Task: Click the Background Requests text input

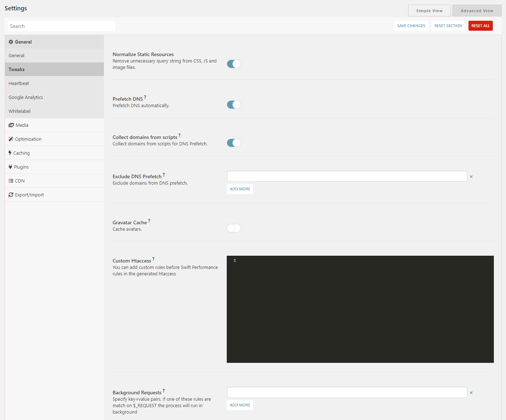Action: (347, 392)
